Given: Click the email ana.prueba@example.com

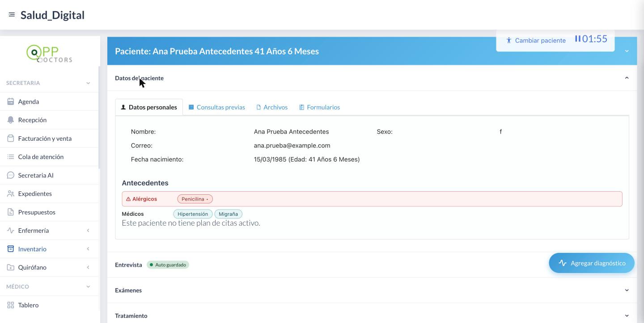Looking at the screenshot, I should (x=292, y=145).
